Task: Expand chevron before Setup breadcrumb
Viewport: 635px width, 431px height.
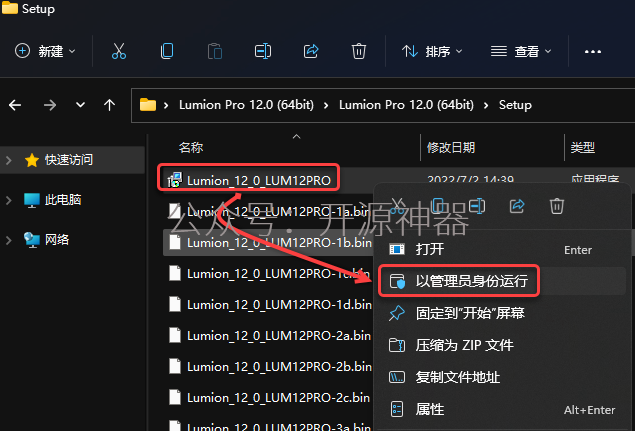Action: (x=486, y=106)
